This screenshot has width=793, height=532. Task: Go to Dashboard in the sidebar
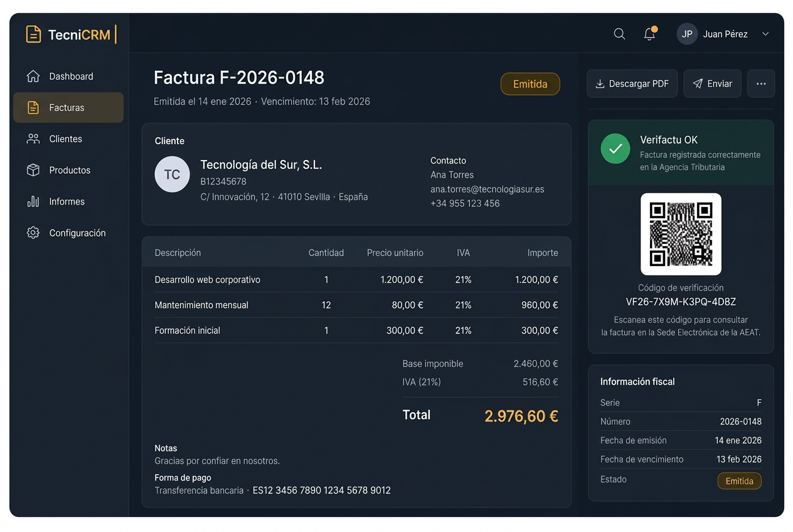(68, 77)
